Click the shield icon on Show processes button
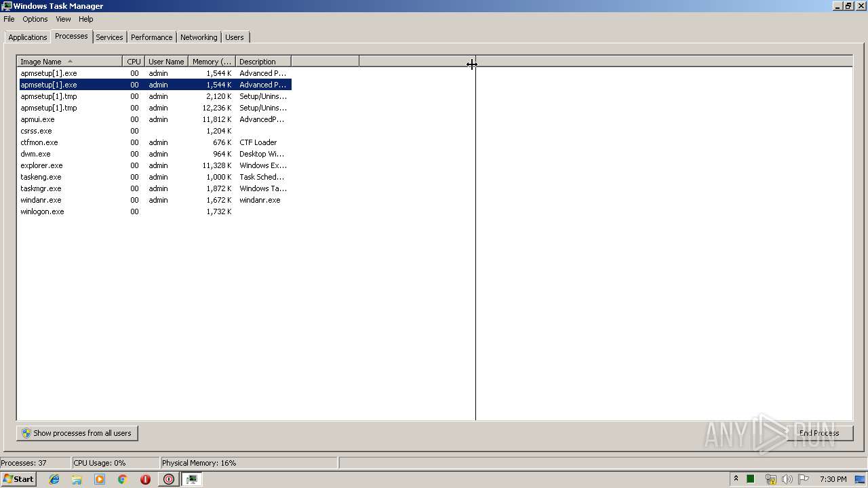This screenshot has width=868, height=488. [26, 433]
